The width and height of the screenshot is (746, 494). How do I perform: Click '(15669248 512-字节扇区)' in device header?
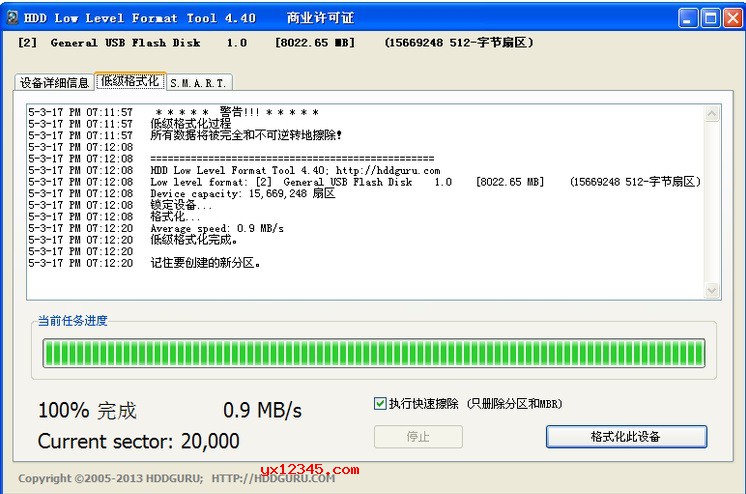(x=459, y=43)
